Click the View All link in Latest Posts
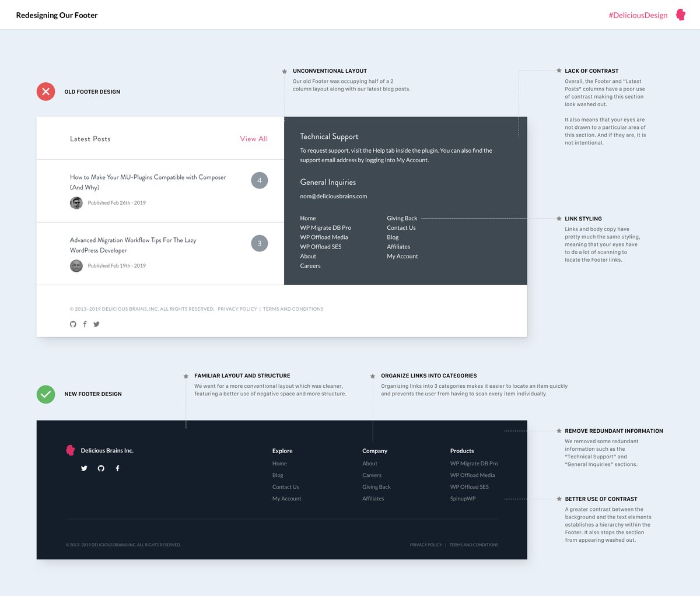700x596 pixels. point(254,139)
